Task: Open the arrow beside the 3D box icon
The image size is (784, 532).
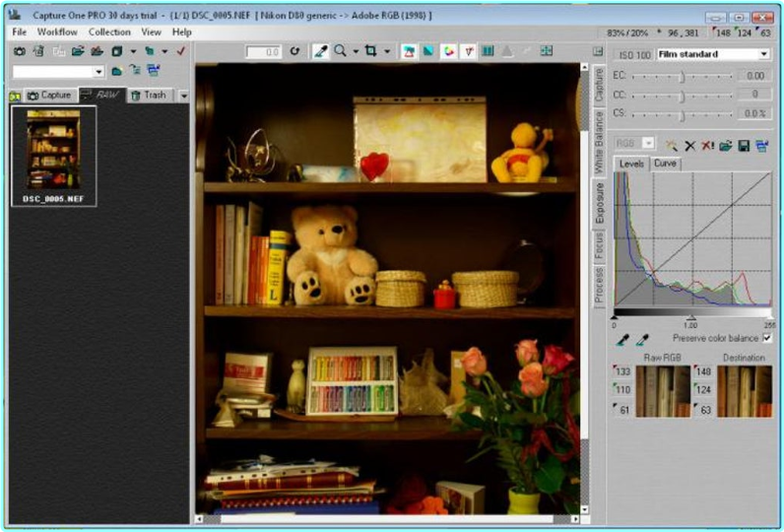Action: [133, 51]
